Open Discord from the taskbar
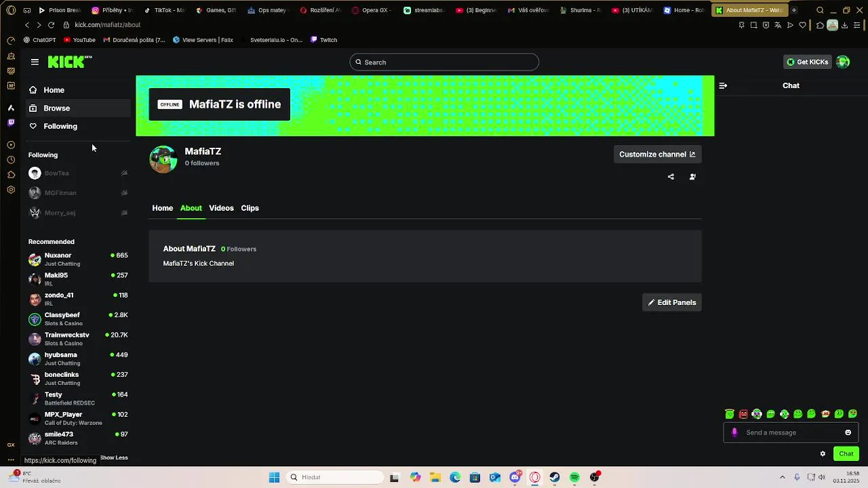 pos(515,477)
